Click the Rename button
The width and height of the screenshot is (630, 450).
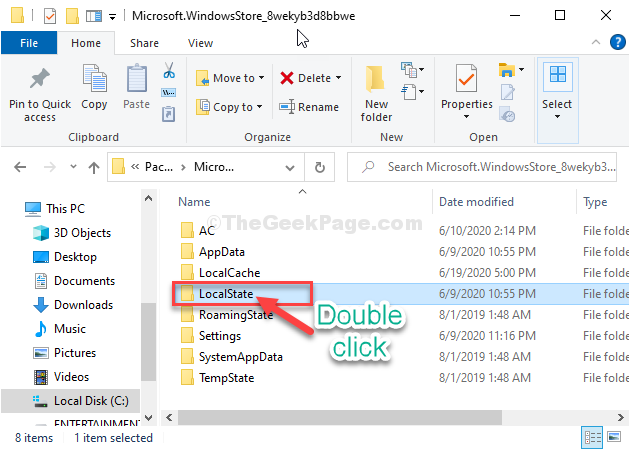[309, 107]
